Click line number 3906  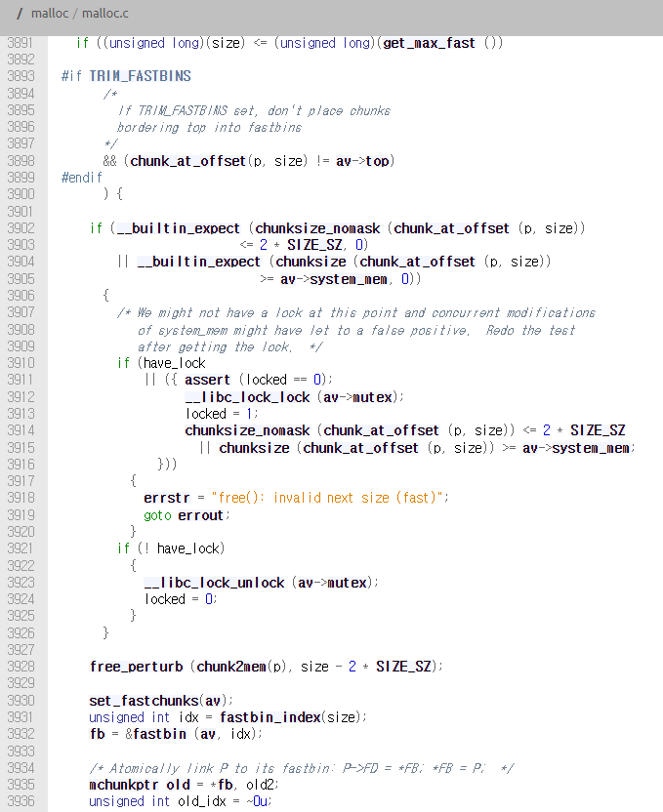21,296
